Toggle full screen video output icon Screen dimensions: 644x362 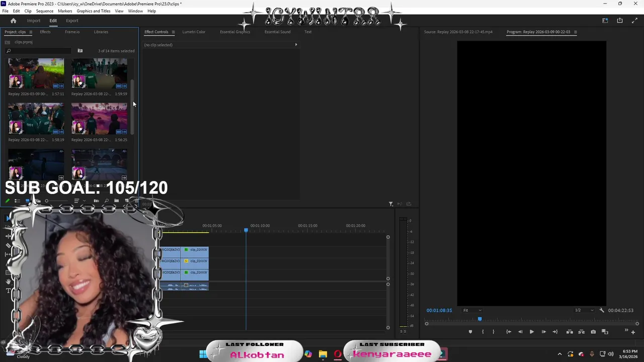pyautogui.click(x=634, y=21)
